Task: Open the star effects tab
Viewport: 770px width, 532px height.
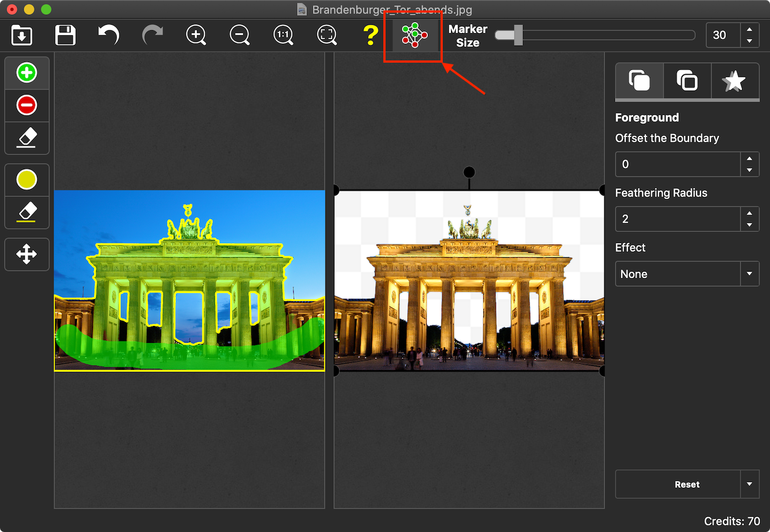Action: point(734,81)
